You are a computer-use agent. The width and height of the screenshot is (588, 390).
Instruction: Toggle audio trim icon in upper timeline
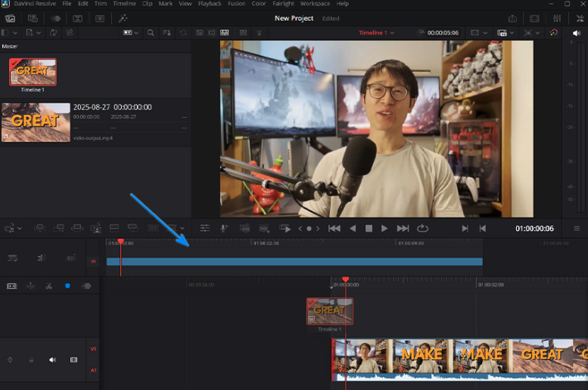tap(71, 258)
